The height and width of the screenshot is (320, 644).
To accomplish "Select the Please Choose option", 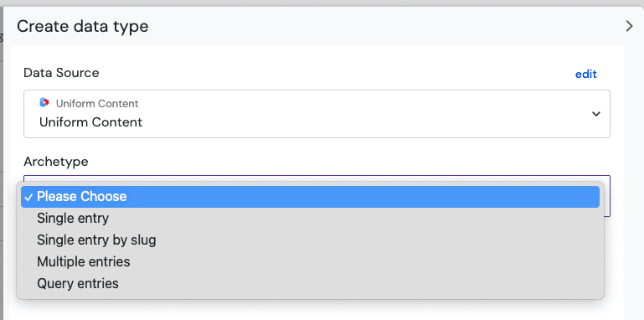I will pyautogui.click(x=310, y=197).
